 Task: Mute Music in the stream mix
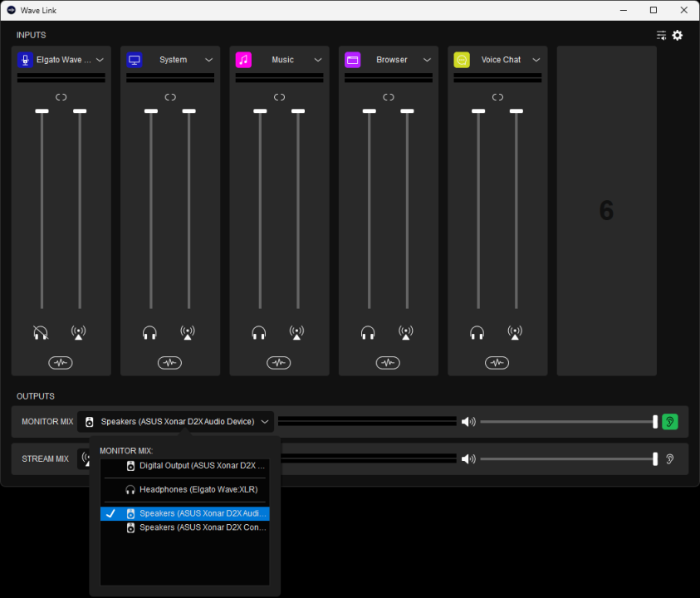[296, 332]
